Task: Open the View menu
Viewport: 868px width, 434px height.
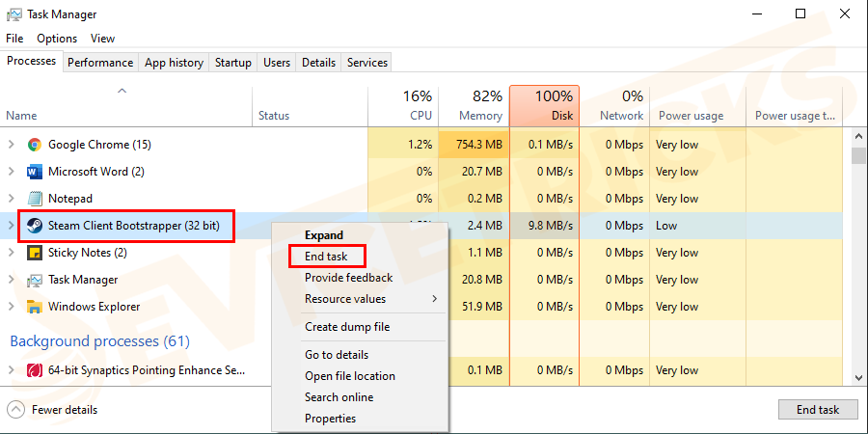Action: point(102,39)
